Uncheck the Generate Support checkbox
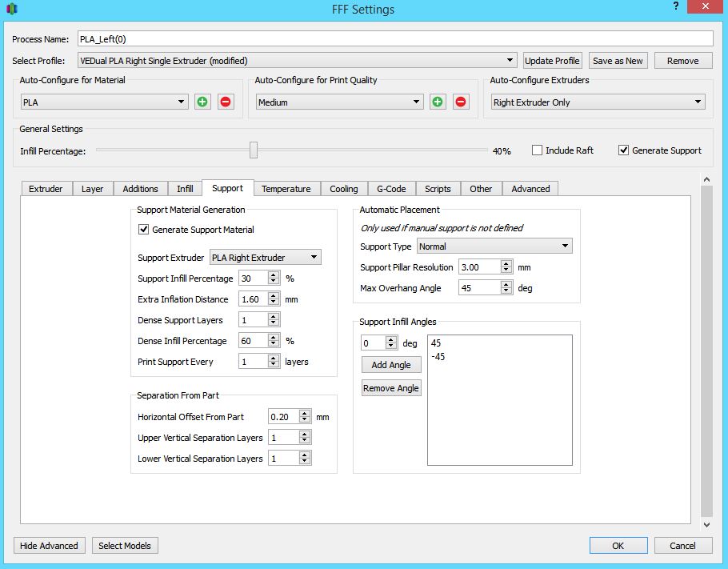This screenshot has height=569, width=728. [x=624, y=150]
